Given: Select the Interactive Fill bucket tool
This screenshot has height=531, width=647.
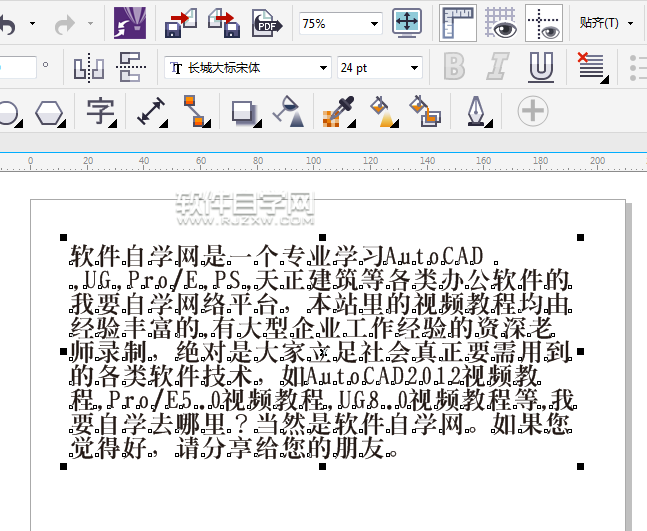Looking at the screenshot, I should tap(384, 111).
